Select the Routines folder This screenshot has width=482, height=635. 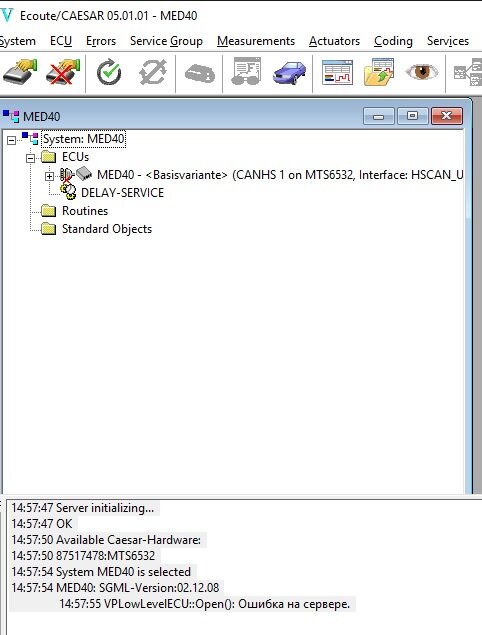[85, 211]
